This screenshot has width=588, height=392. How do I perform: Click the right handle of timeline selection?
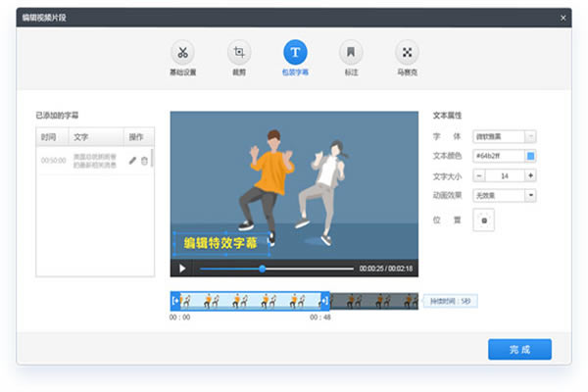click(x=324, y=301)
